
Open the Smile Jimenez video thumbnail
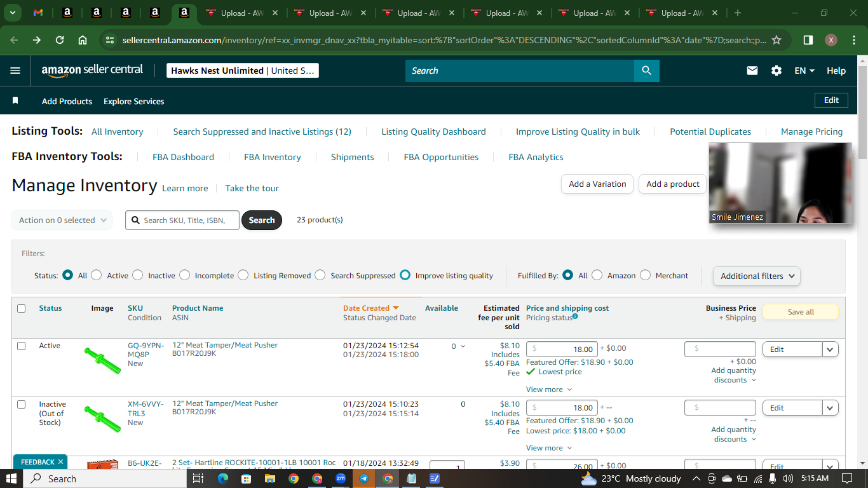780,183
